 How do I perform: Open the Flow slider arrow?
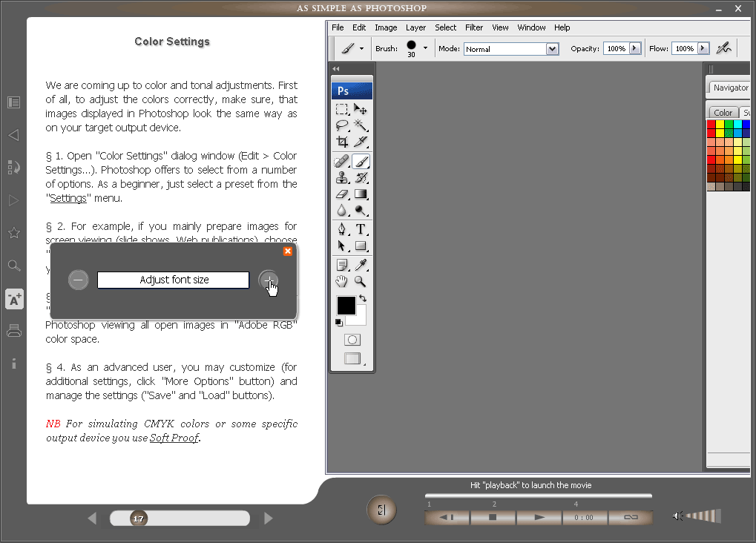(x=703, y=48)
